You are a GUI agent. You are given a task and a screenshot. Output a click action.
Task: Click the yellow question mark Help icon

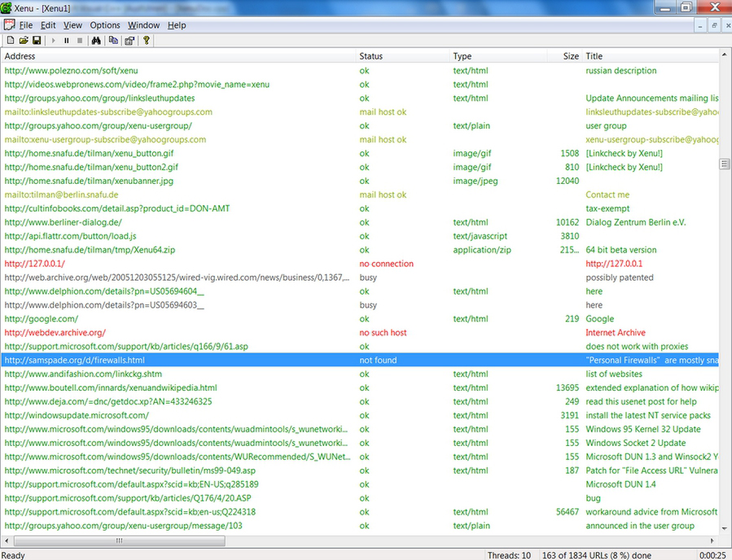[146, 41]
